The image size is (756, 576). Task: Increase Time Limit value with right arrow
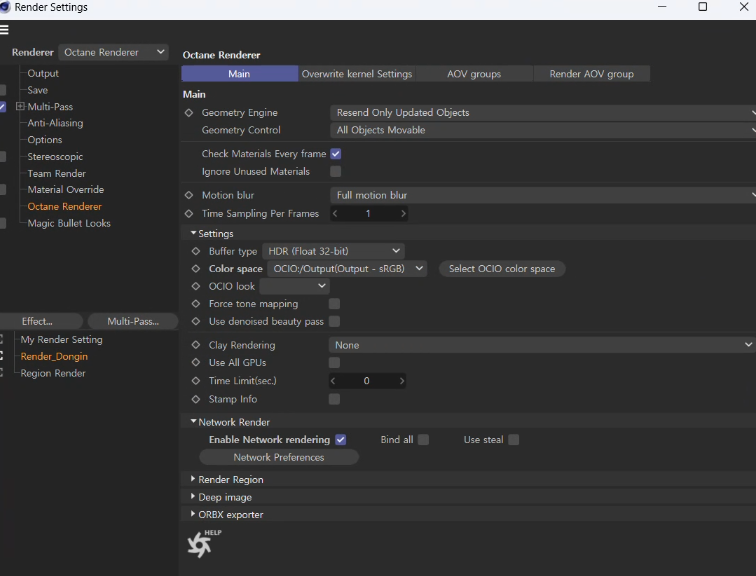pos(401,381)
